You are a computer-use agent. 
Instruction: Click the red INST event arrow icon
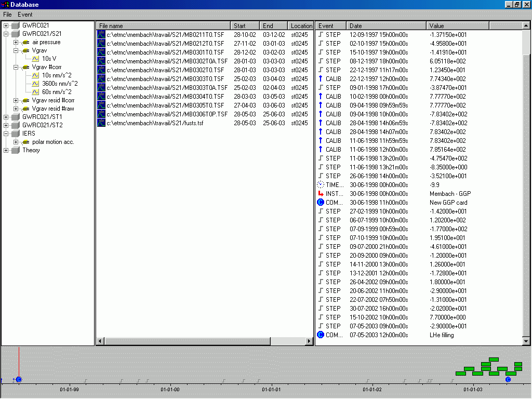tap(321, 193)
